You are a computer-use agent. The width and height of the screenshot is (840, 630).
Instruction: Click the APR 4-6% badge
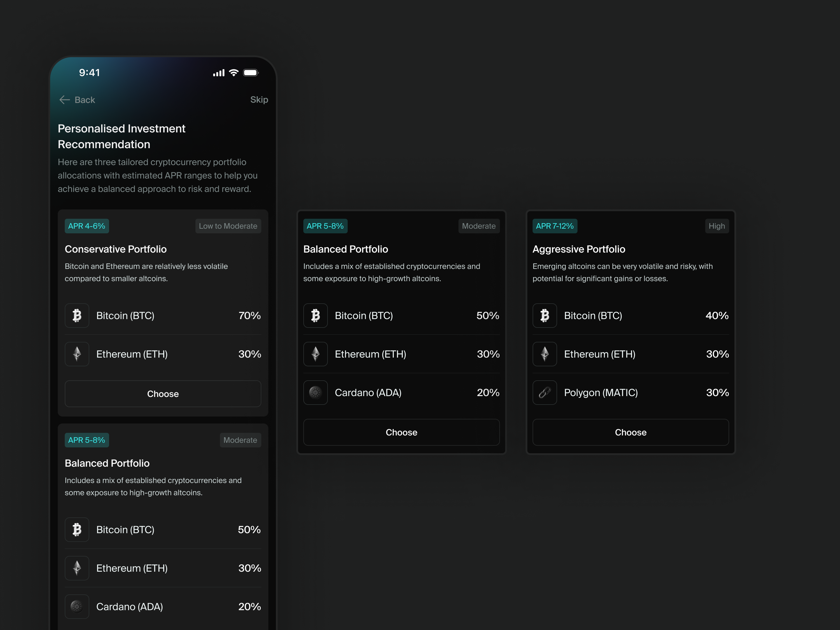point(87,226)
